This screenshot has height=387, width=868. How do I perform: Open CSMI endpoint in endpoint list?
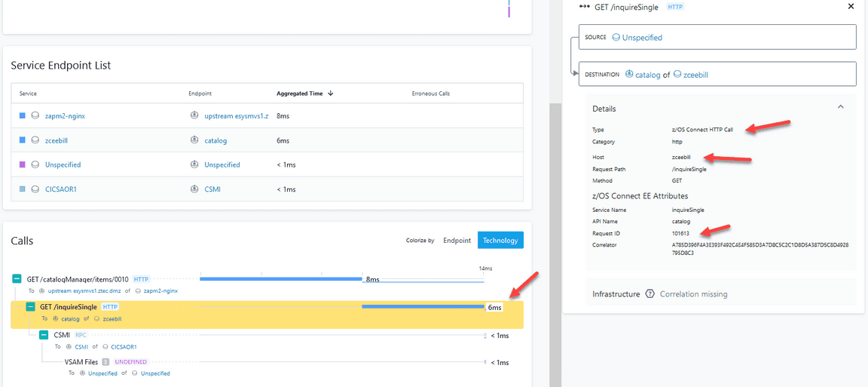(212, 189)
